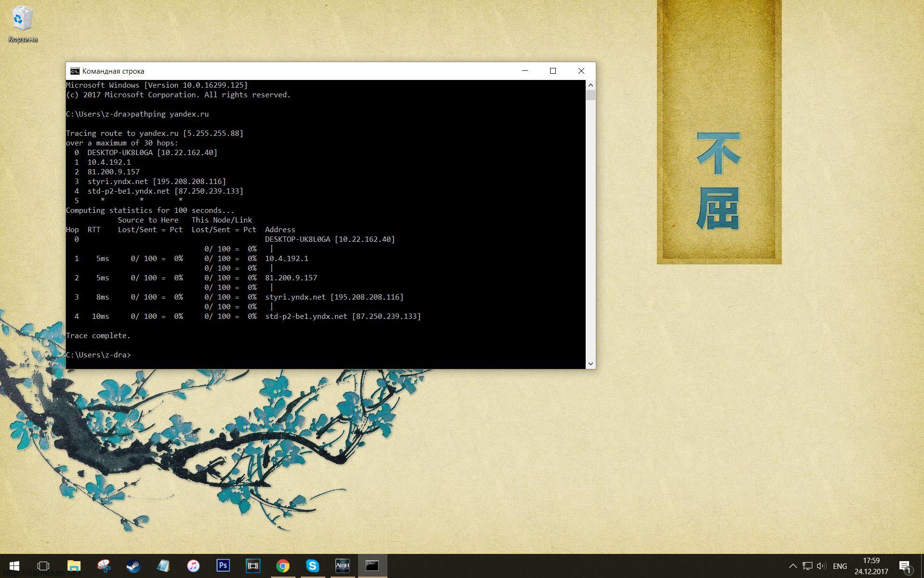Open the filmstrip video app taskbar icon

click(x=253, y=566)
